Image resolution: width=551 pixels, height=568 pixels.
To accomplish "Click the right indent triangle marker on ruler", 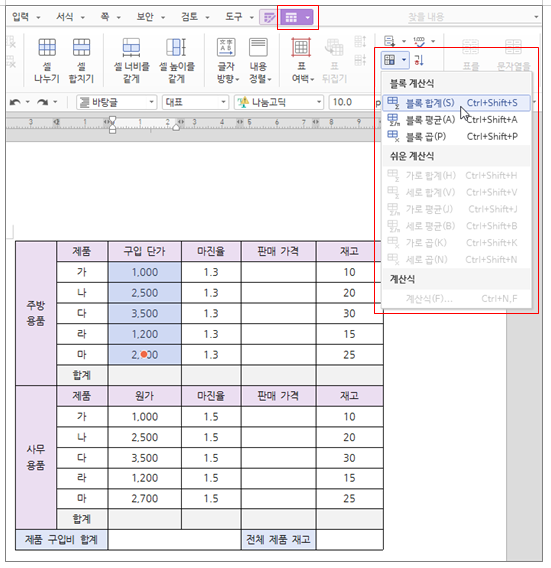I will click(176, 127).
